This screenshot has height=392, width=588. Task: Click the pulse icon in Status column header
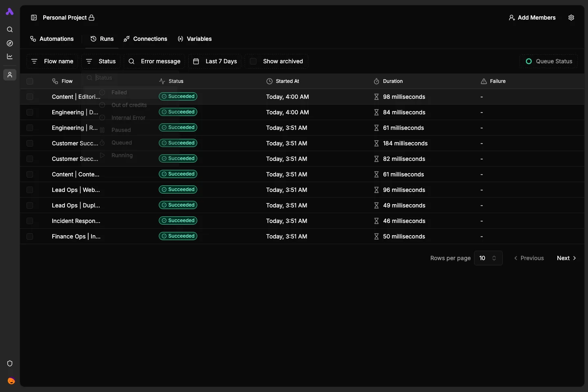pos(162,81)
